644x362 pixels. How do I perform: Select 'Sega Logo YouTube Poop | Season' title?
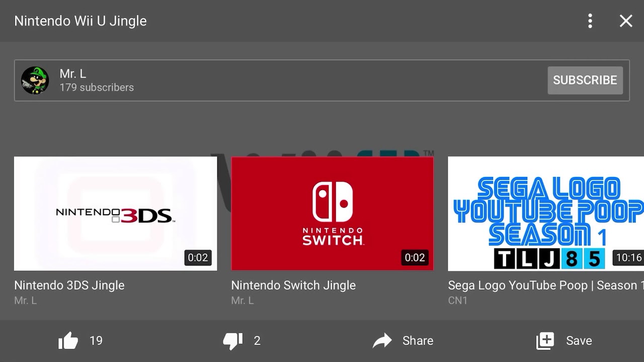(x=546, y=285)
